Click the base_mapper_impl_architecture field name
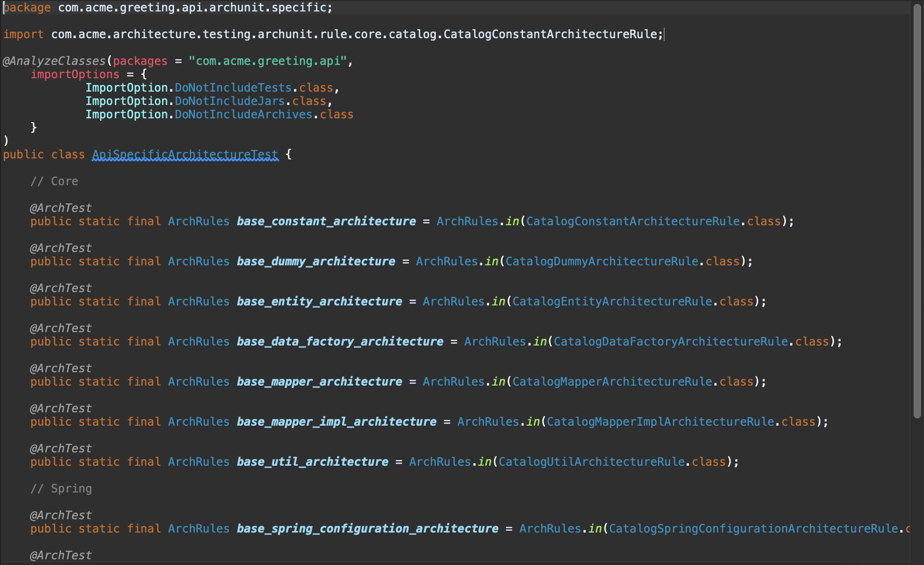The height and width of the screenshot is (565, 924). [x=337, y=422]
